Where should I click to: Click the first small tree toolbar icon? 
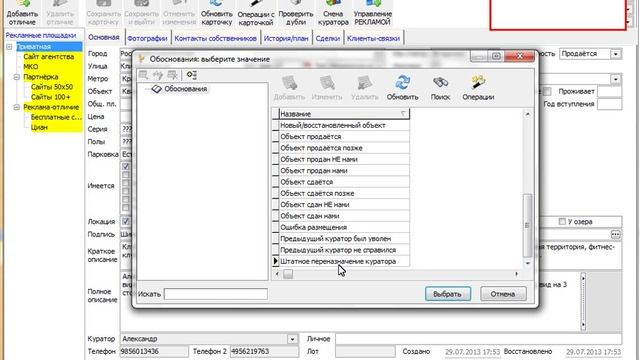143,75
